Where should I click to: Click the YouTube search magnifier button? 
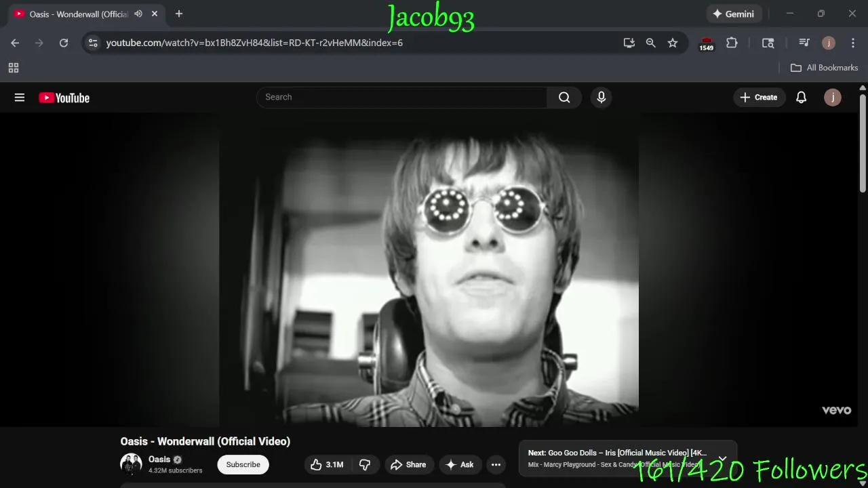tap(564, 98)
